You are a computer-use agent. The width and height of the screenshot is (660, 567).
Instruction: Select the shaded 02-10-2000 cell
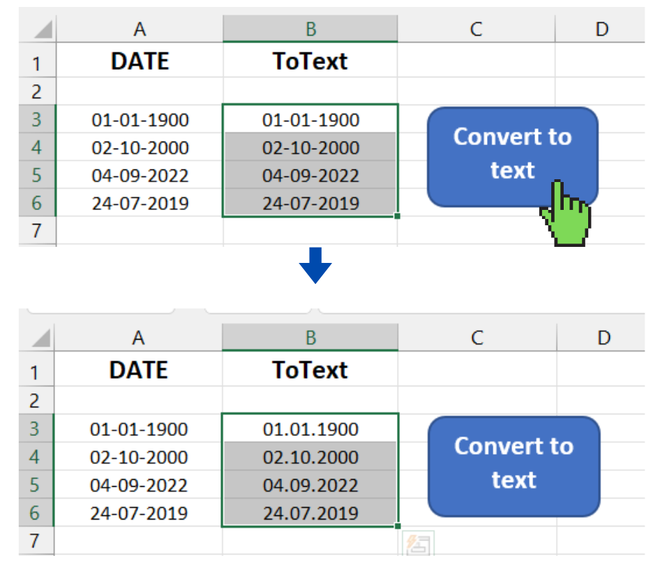click(310, 148)
